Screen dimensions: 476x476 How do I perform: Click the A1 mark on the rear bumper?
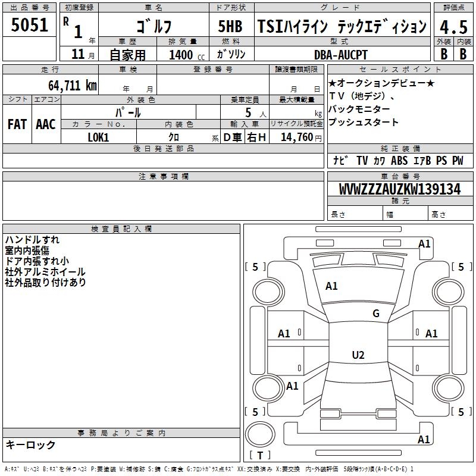click(x=424, y=440)
